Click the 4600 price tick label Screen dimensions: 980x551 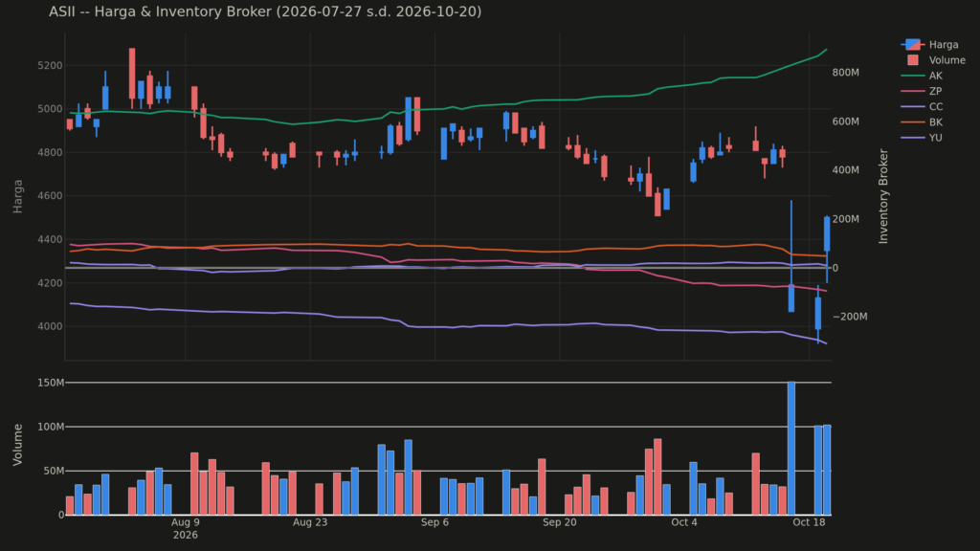click(50, 196)
